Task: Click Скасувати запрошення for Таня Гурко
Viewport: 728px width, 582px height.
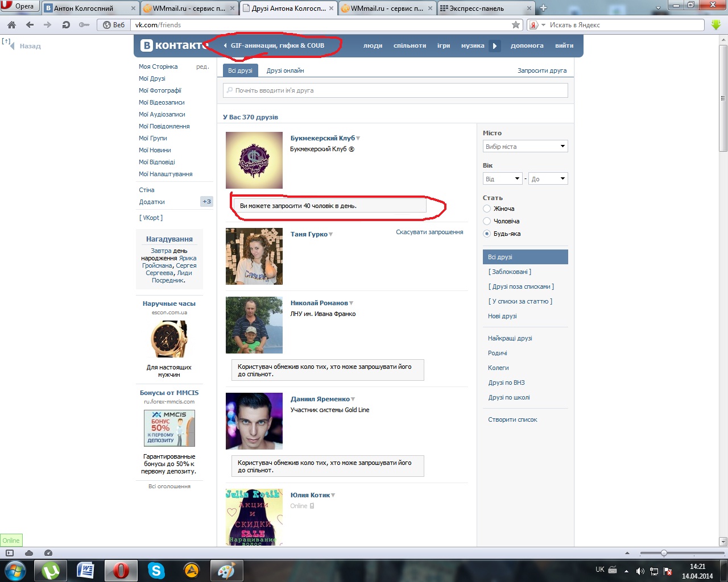Action: pos(429,232)
